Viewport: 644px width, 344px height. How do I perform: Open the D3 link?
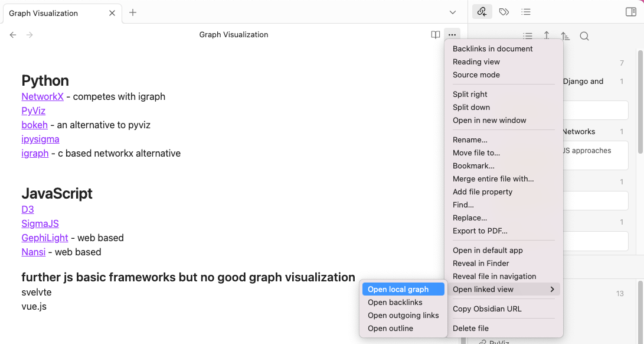[28, 209]
